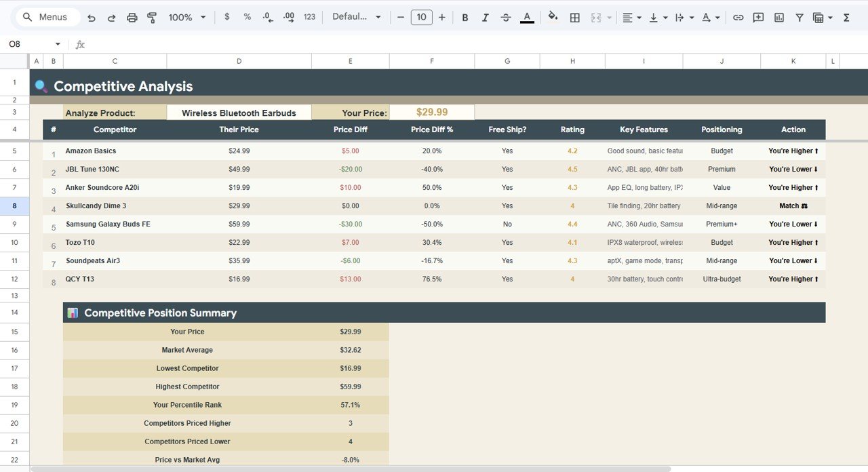This screenshot has width=868, height=472.
Task: Decrease font size with minus button
Action: (400, 17)
